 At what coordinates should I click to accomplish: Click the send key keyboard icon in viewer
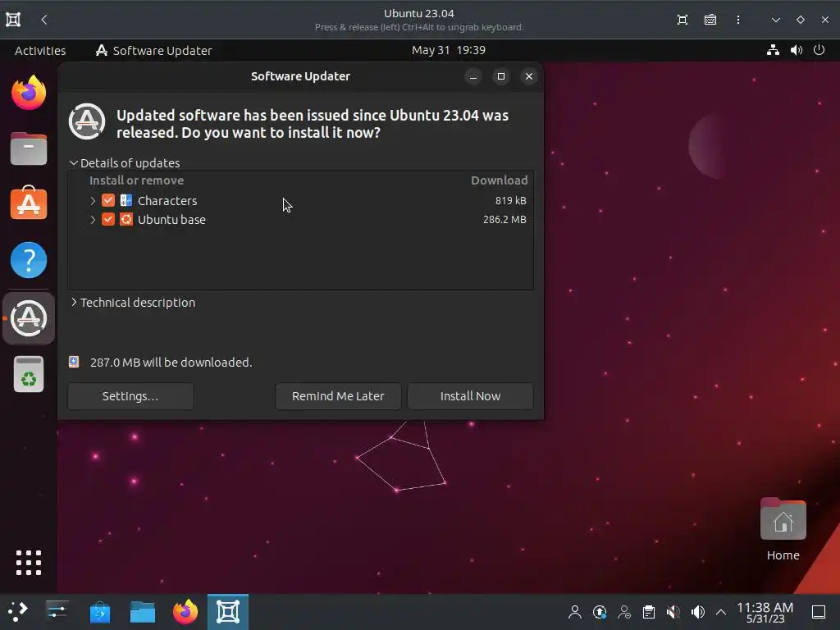coord(710,20)
